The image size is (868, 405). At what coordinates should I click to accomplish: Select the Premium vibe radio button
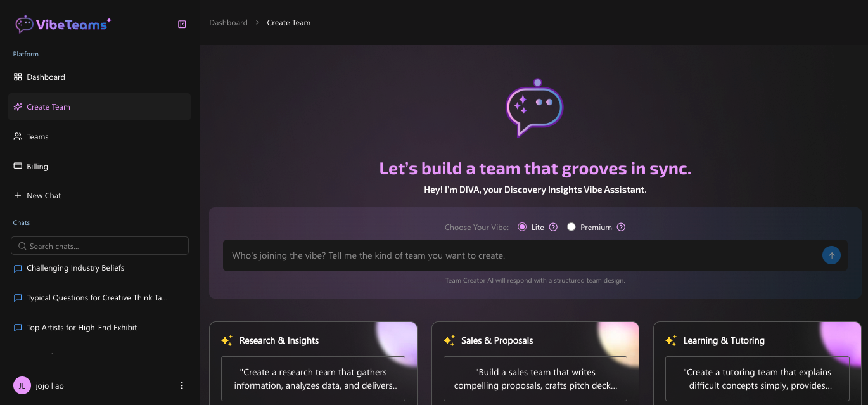571,226
